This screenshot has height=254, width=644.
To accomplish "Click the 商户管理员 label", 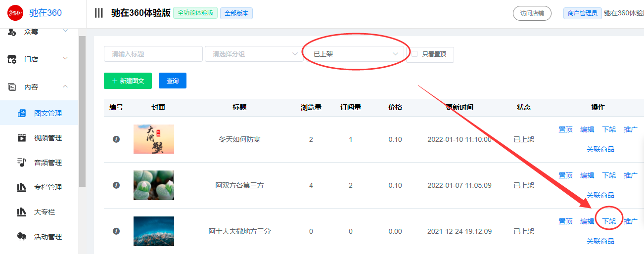I will point(583,13).
